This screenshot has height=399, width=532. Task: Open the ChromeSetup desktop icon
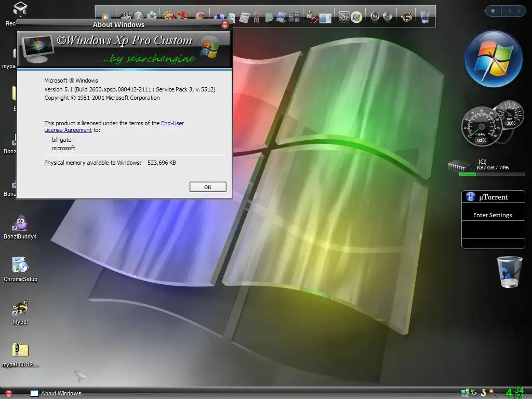20,270
